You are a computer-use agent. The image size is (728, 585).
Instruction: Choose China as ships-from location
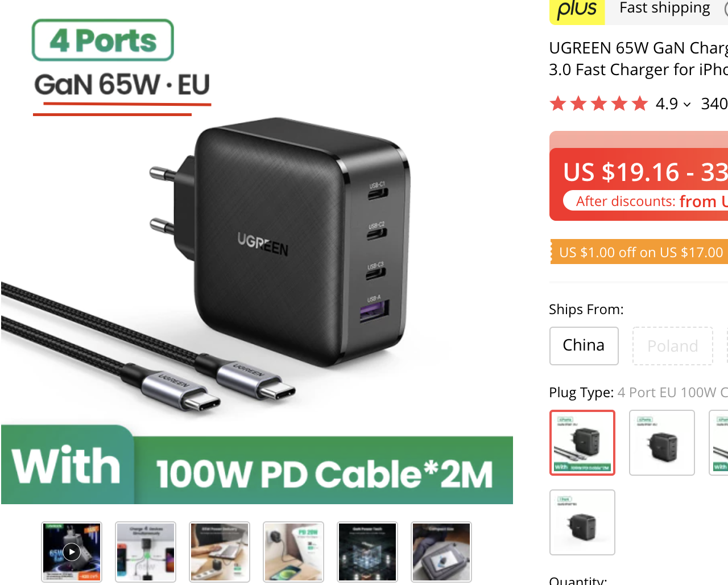point(584,345)
